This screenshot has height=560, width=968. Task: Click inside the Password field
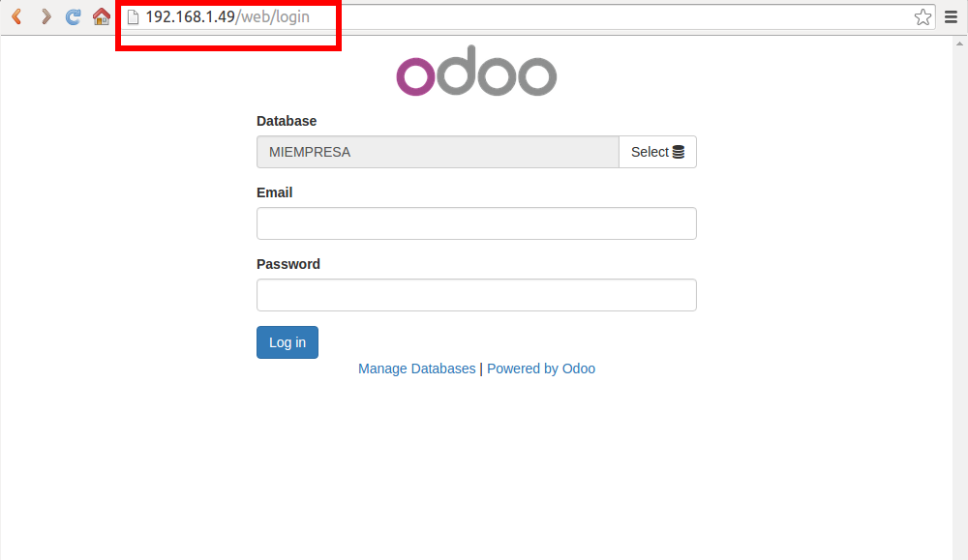pos(475,295)
